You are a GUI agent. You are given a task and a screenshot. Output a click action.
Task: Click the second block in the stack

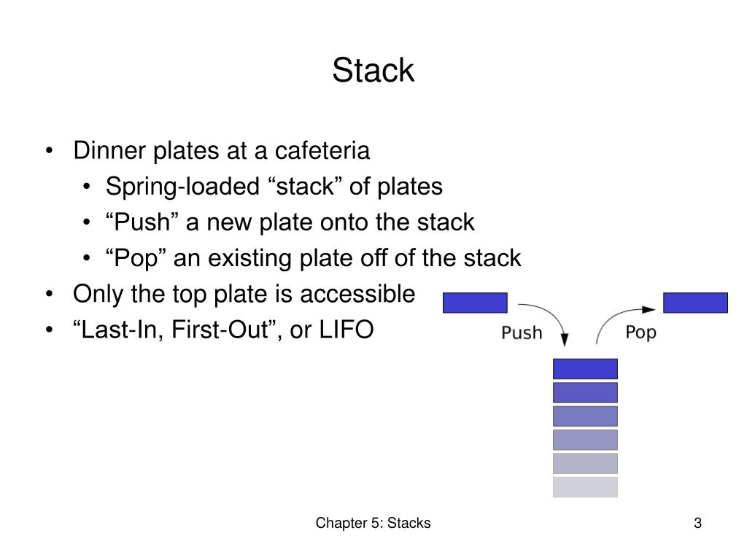click(585, 393)
